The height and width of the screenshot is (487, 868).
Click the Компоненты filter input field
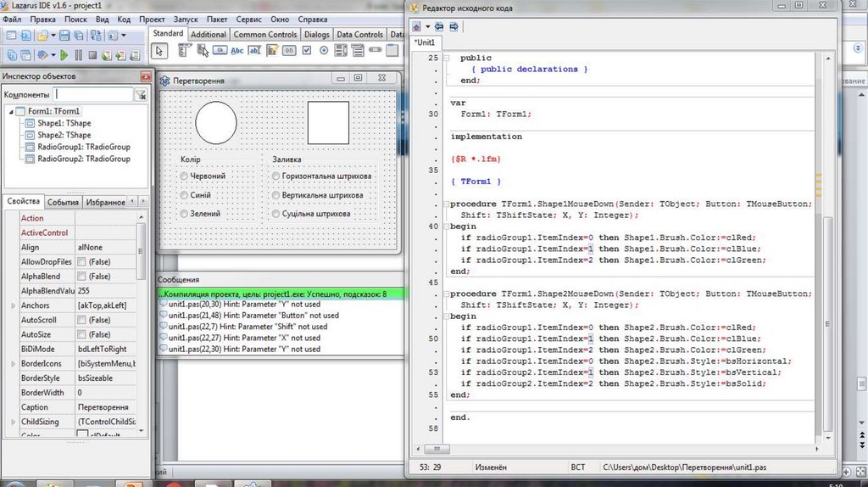click(93, 95)
